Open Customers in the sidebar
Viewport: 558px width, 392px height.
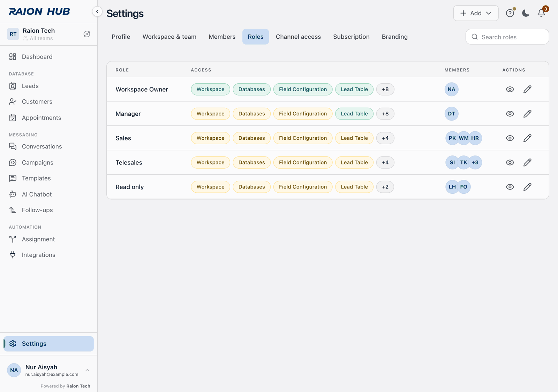tap(48, 102)
